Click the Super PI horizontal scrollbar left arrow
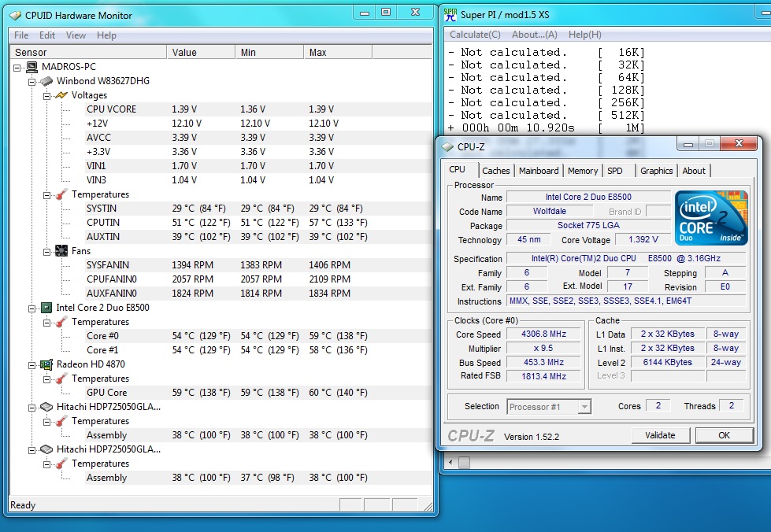 click(450, 463)
